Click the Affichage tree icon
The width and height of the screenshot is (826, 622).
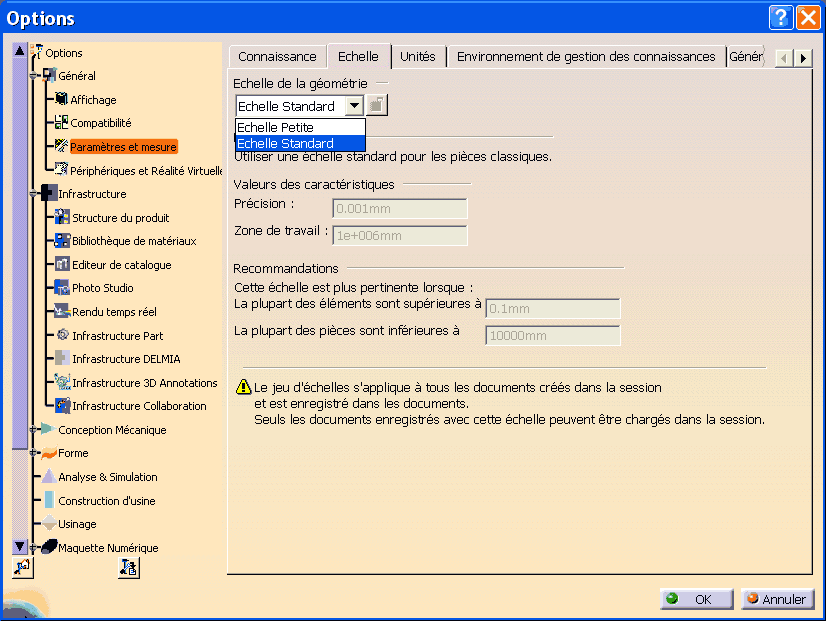click(x=61, y=99)
